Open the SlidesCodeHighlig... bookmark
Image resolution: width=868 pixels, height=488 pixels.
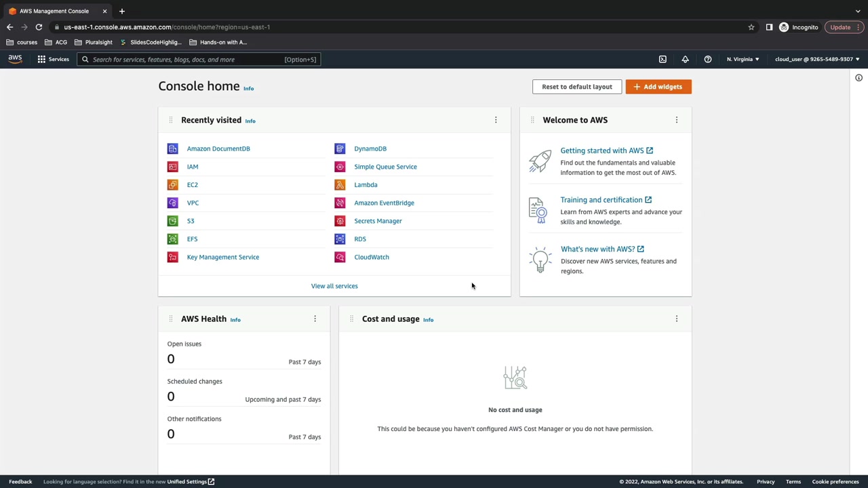(x=151, y=42)
